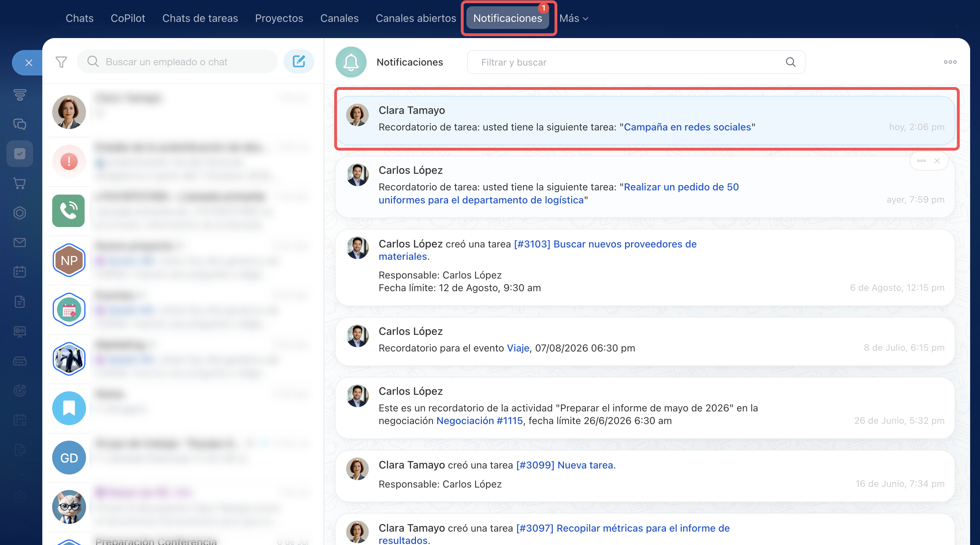Open the red exclamation alert chat
The image size is (980, 545).
[x=69, y=161]
